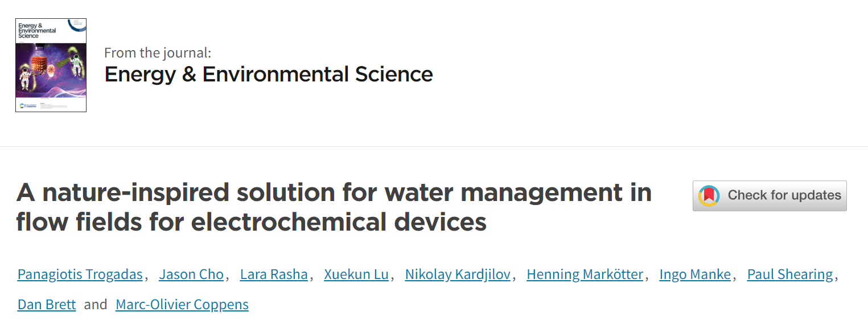Screen dimensions: 868x324
Task: Click the "From the journal:" label
Action: pyautogui.click(x=158, y=53)
